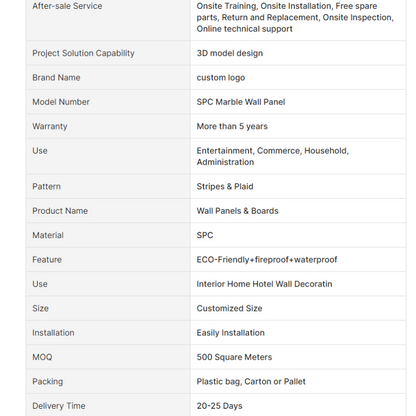Select the 500 Square Meters MOQ value
This screenshot has width=416, height=416.
[234, 357]
